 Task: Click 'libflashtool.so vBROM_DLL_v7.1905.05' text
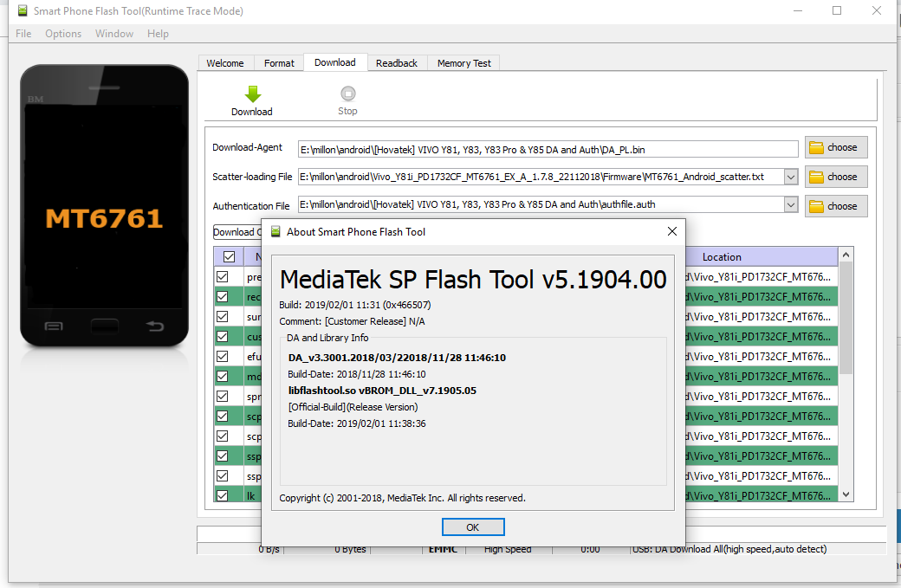pos(382,391)
